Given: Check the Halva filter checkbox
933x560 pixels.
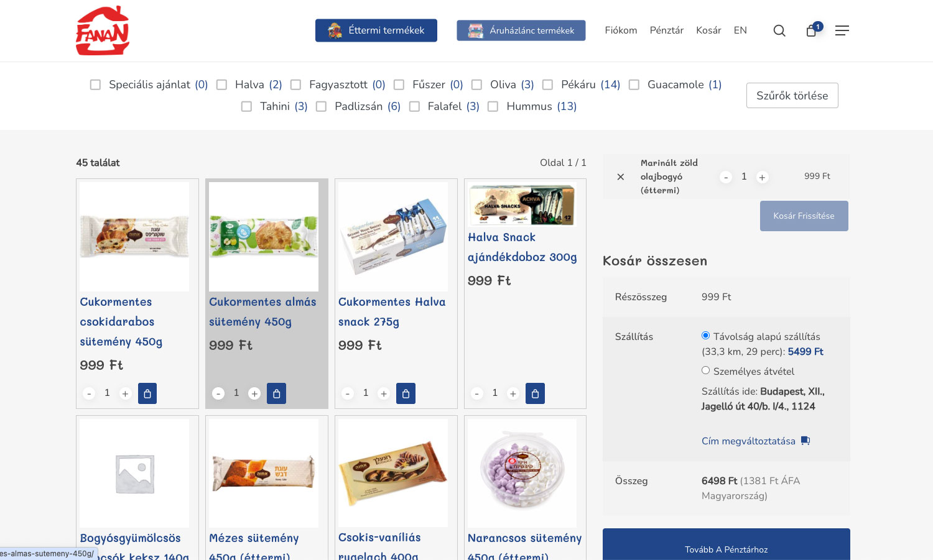Looking at the screenshot, I should pyautogui.click(x=221, y=85).
